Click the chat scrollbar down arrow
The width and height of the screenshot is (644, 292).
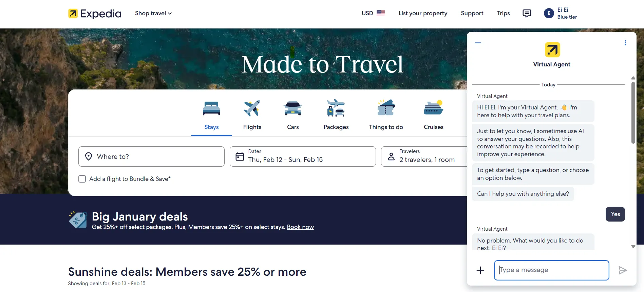coord(633,247)
